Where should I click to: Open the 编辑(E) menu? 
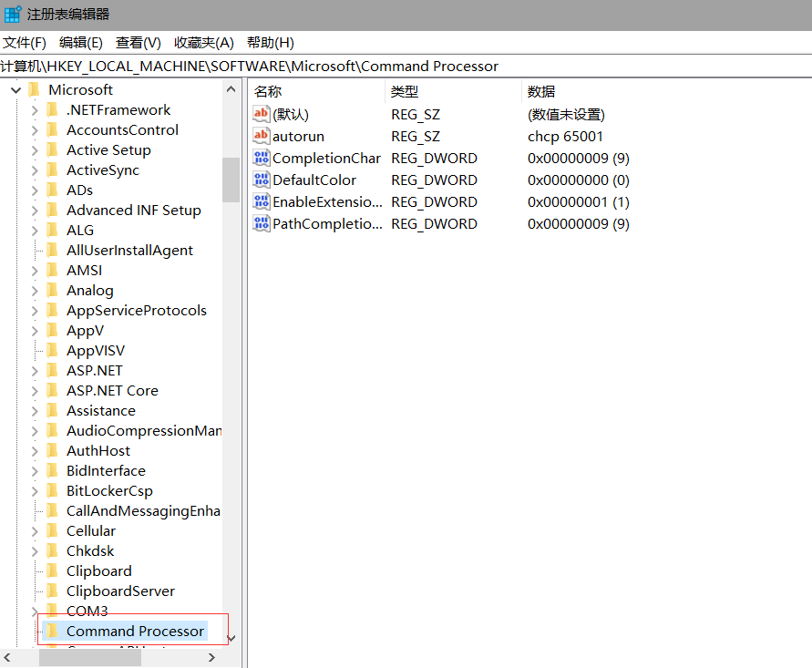(x=81, y=43)
